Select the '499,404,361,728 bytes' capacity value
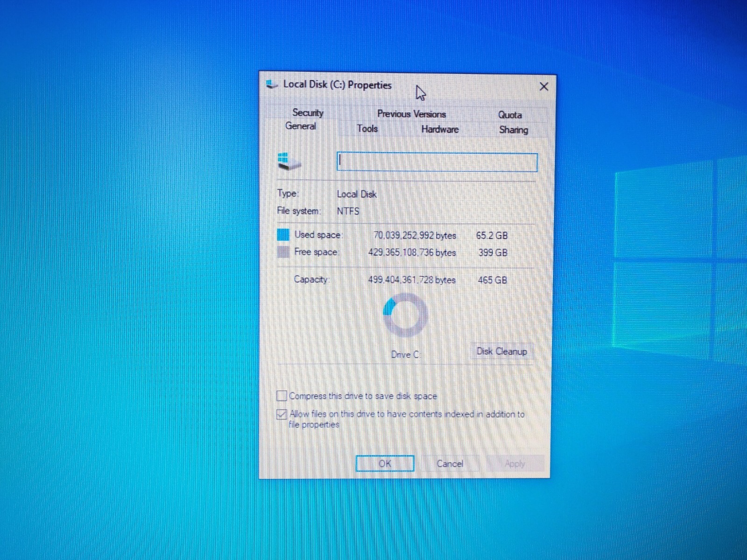The height and width of the screenshot is (560, 747). point(412,280)
